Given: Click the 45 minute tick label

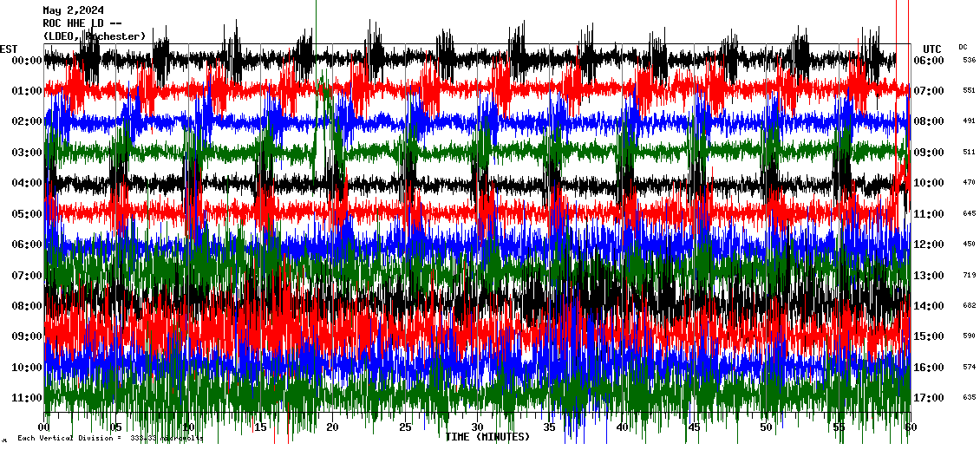Looking at the screenshot, I should [694, 427].
